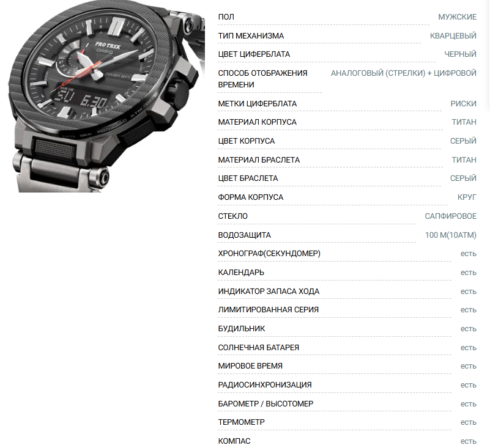Click АНАЛОГОВЫЙ (СТРЕЛКИ) + ЦИФРОВОЙ value

click(x=403, y=73)
